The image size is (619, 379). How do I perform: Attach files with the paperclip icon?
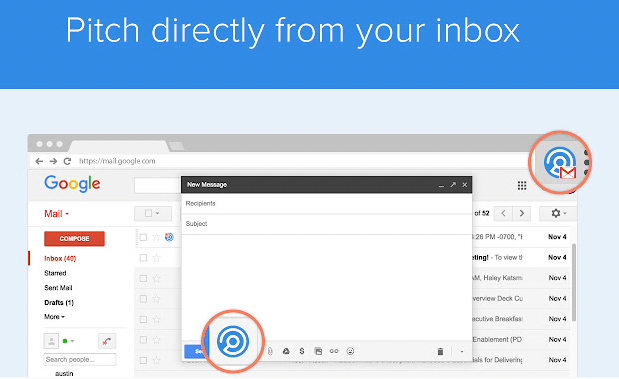270,351
